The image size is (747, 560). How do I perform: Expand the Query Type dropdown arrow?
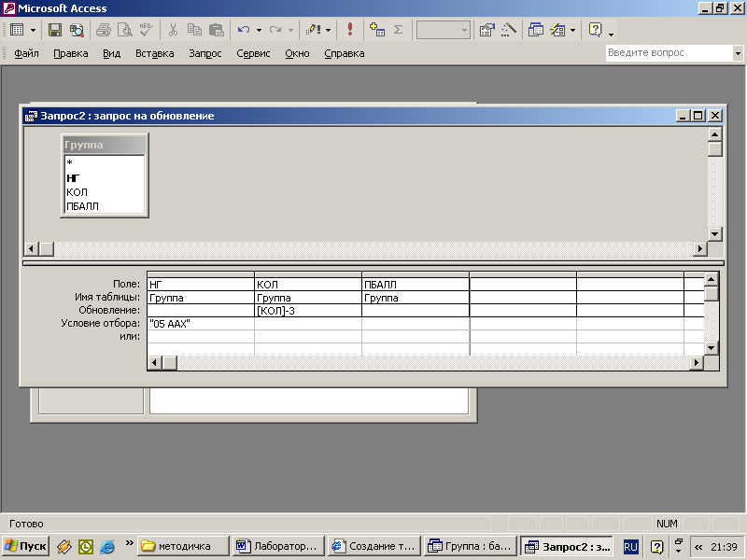329,30
